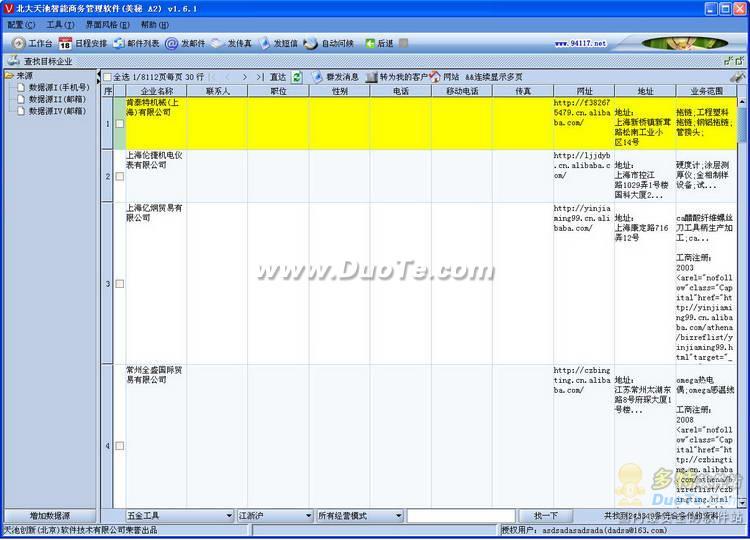Image resolution: width=750 pixels, height=540 pixels.
Task: Select 数据源II(邮箱) tree node
Action: click(x=57, y=99)
